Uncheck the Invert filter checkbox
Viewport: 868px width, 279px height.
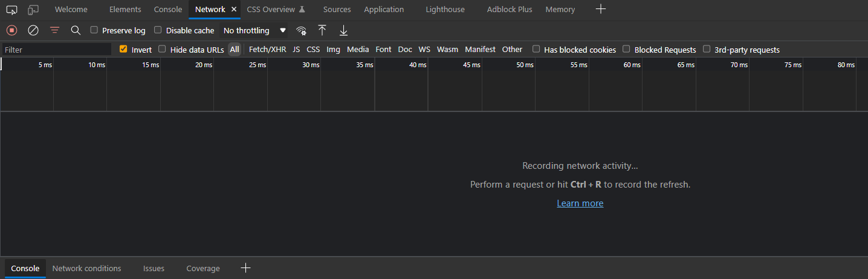123,49
